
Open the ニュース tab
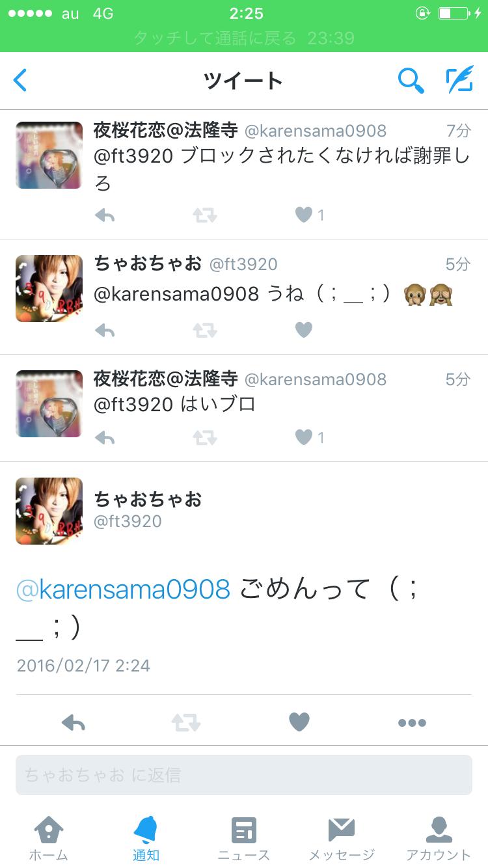coord(244,839)
